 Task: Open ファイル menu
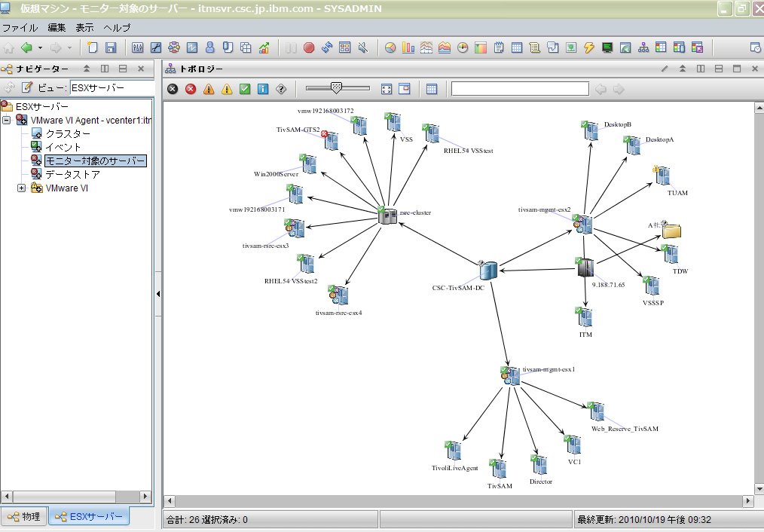pos(20,28)
